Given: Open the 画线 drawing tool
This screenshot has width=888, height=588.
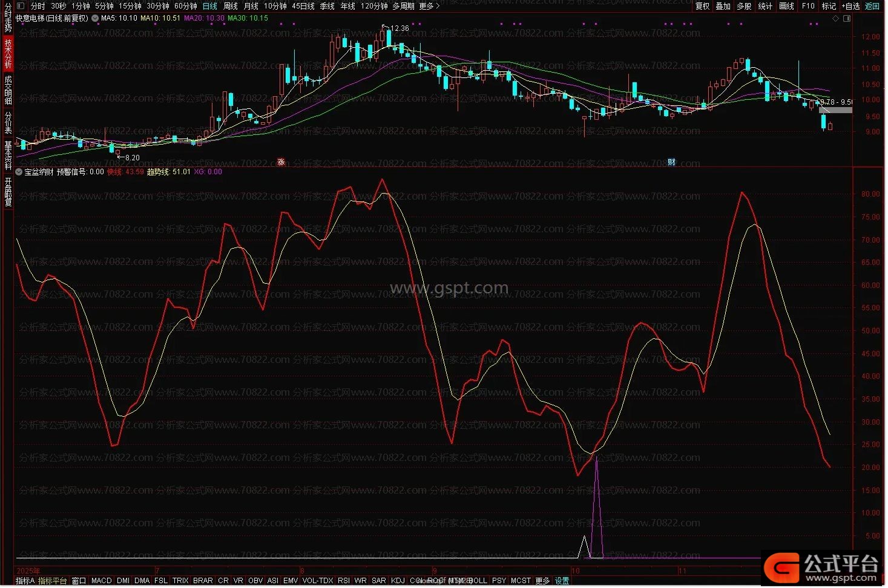Looking at the screenshot, I should click(x=786, y=6).
